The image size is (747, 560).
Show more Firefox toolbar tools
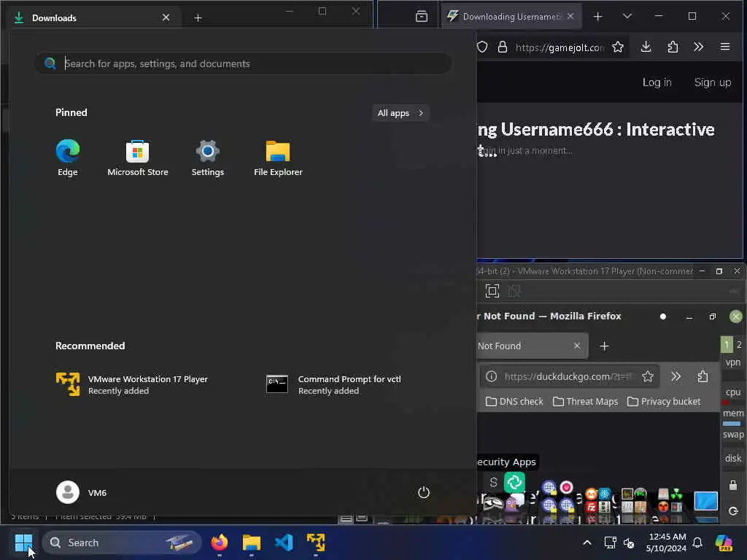698,47
